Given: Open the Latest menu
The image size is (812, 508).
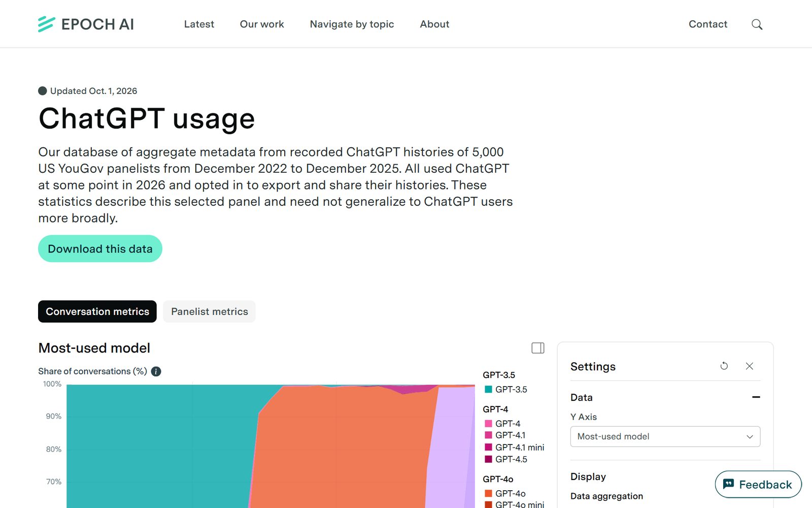Looking at the screenshot, I should coord(199,24).
